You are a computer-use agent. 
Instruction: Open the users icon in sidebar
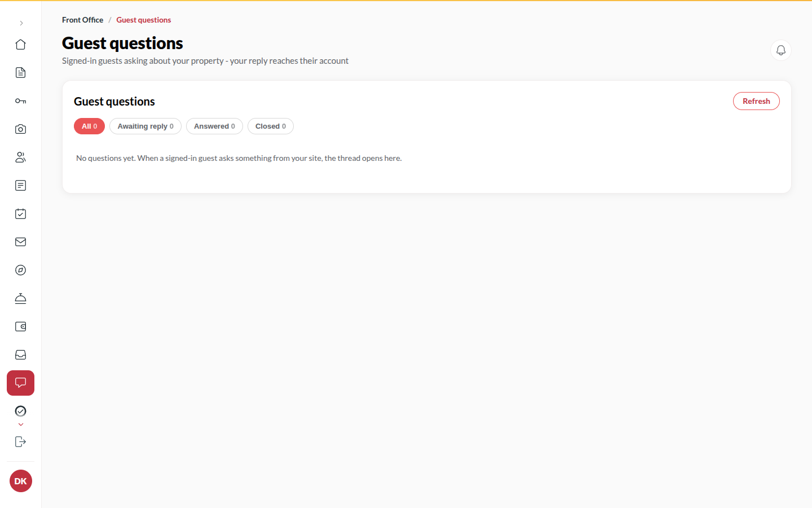click(x=21, y=157)
